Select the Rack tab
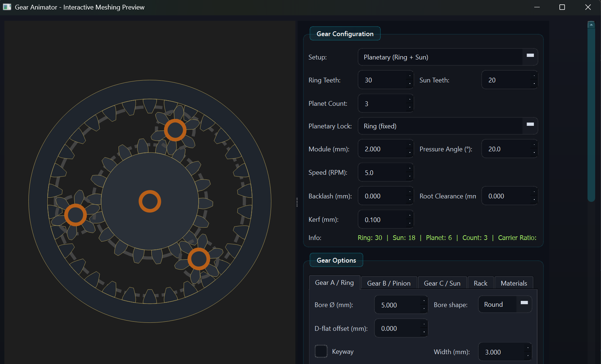Screen dimensions: 601x364 point(480,283)
